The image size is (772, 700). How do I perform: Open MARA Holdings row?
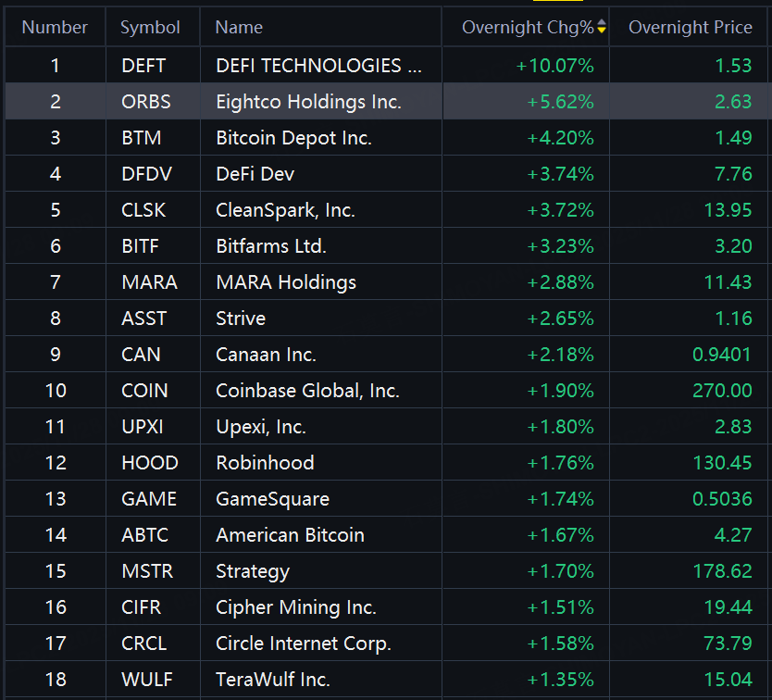285,282
